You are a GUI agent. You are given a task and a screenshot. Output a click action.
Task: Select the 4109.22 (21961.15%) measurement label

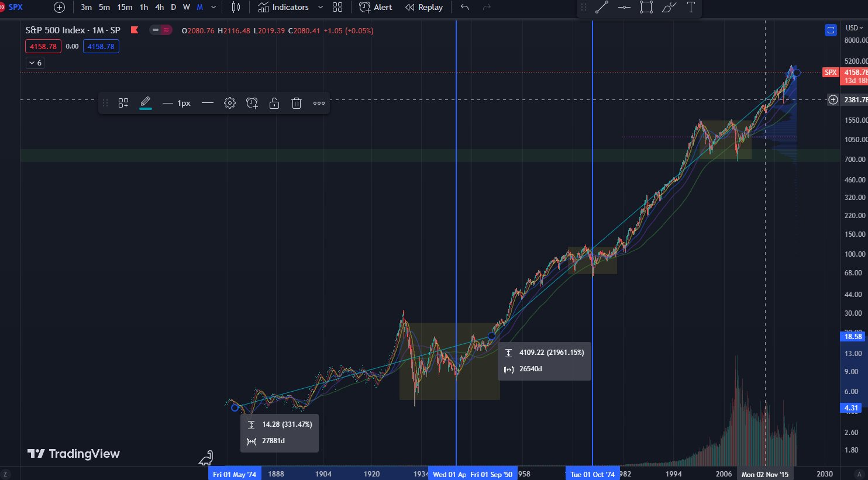[545, 361]
